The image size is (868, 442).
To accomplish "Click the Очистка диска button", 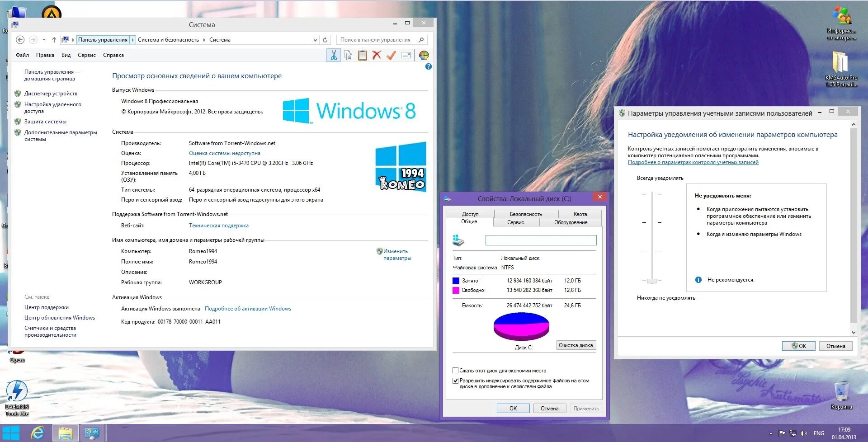I will tap(576, 345).
